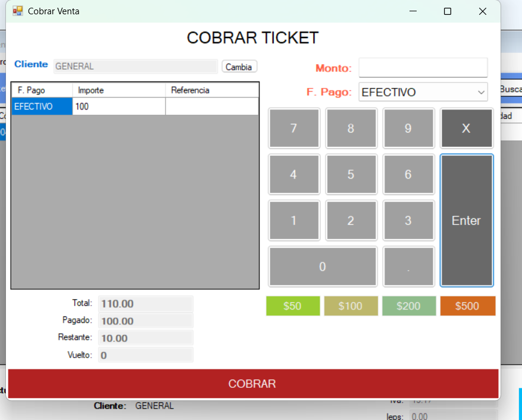Clear entry with the X keypad button
The image size is (522, 420).
click(x=466, y=128)
